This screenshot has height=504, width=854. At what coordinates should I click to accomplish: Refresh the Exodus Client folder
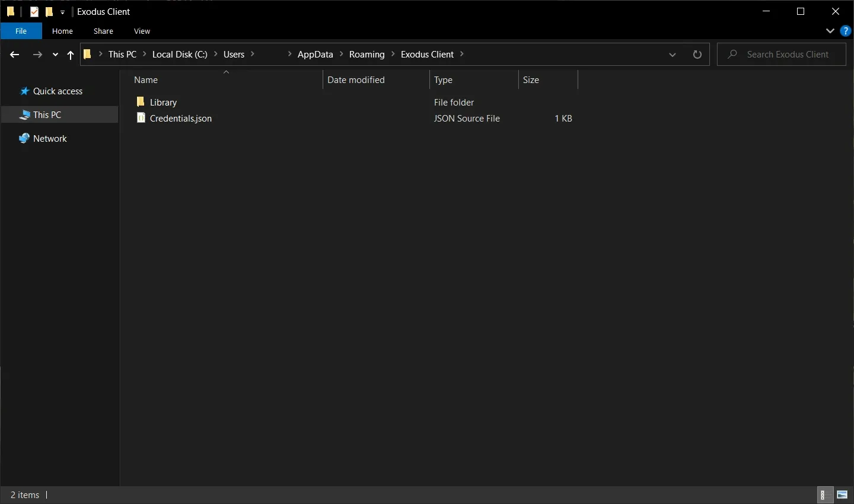point(697,55)
